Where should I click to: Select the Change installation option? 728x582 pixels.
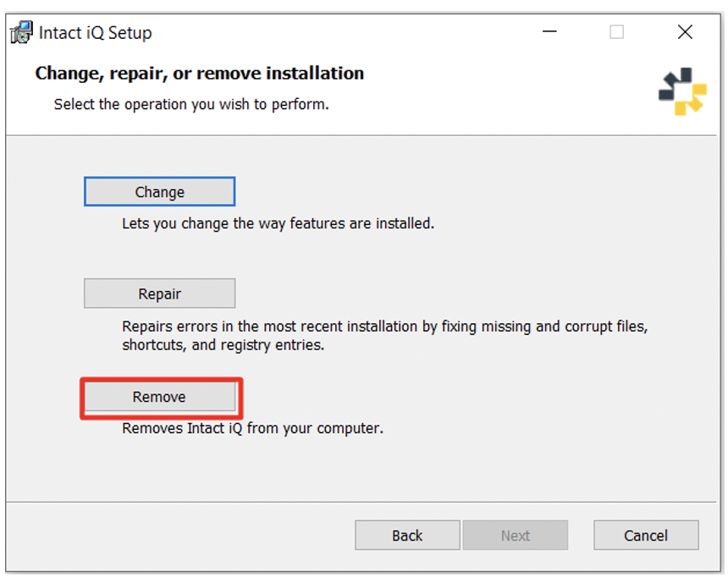click(x=159, y=191)
